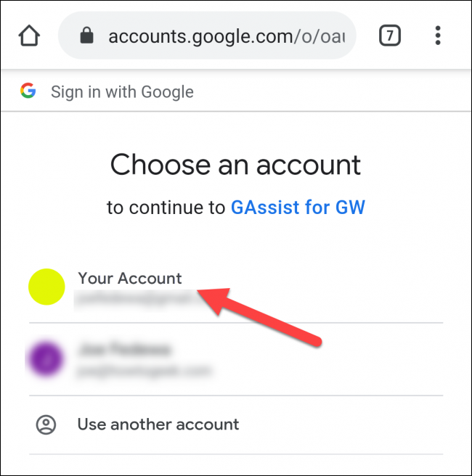This screenshot has height=476, width=472.
Task: Click the red arrow annotation
Action: pyautogui.click(x=259, y=317)
